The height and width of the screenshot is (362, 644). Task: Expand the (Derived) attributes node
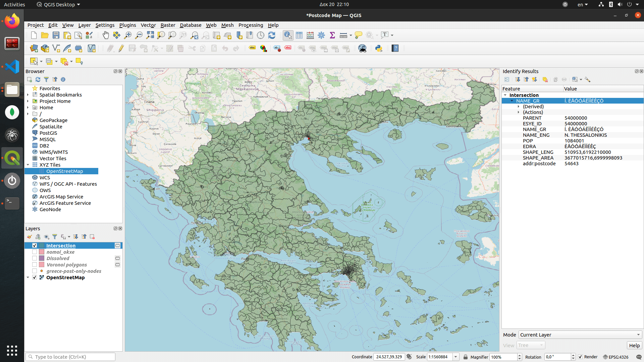pyautogui.click(x=519, y=107)
